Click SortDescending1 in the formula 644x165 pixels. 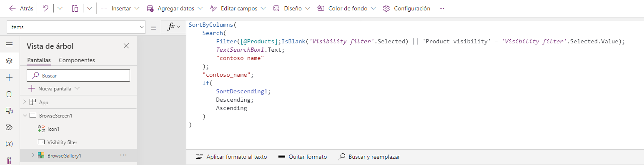pos(242,91)
